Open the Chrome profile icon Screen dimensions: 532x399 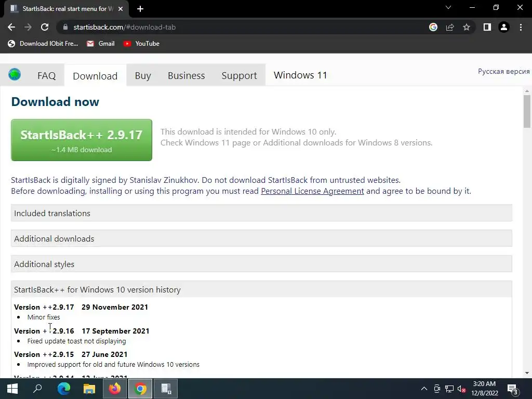(504, 27)
